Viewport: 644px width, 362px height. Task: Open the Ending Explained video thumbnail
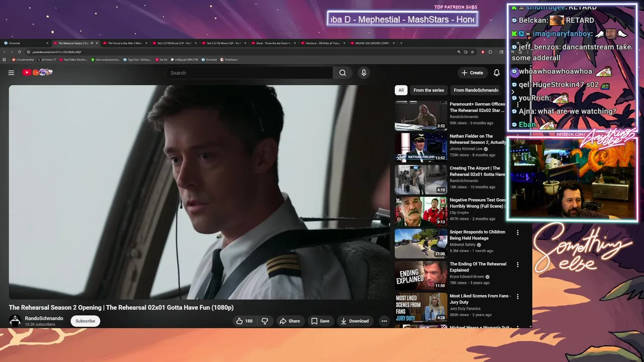pos(421,275)
